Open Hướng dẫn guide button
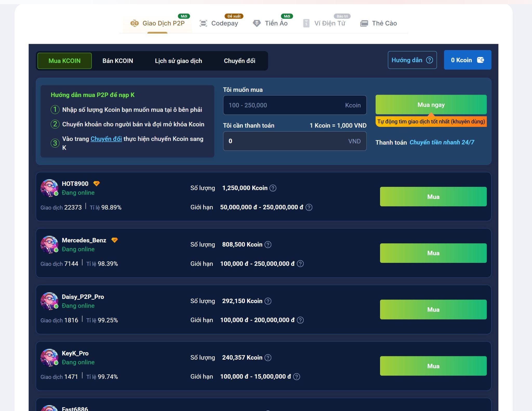 412,60
